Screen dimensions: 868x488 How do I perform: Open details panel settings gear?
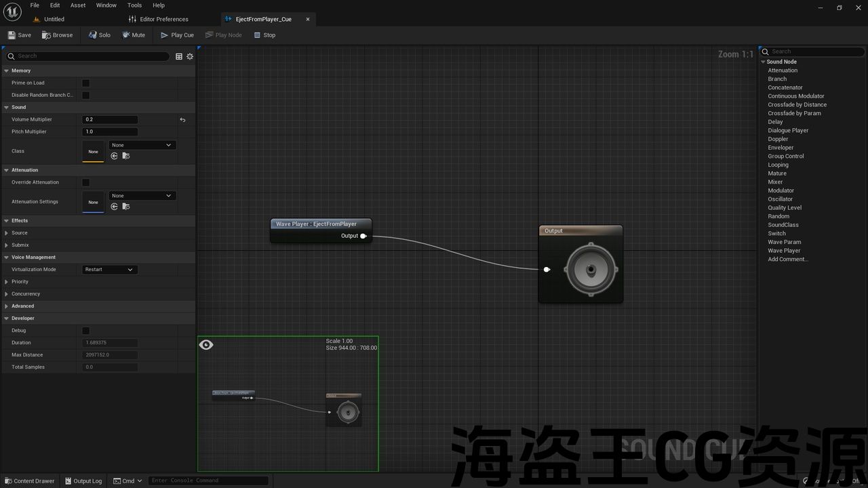pyautogui.click(x=190, y=56)
